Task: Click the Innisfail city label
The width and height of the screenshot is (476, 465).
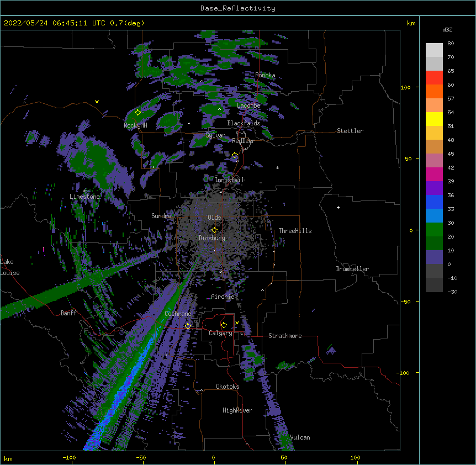Action: (x=230, y=180)
